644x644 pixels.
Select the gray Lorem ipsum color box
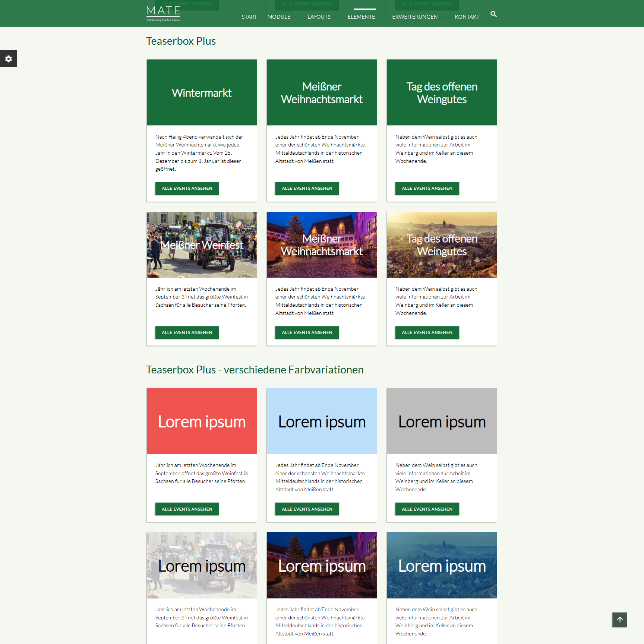click(442, 421)
